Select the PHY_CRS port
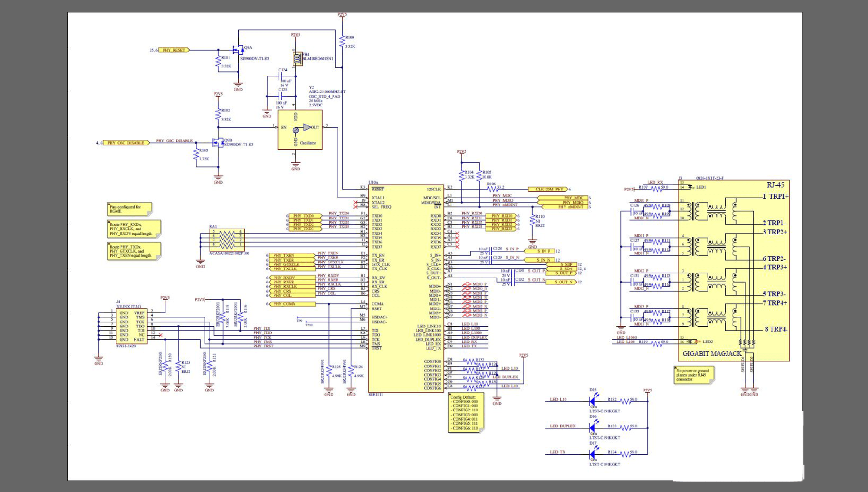 tap(292, 291)
